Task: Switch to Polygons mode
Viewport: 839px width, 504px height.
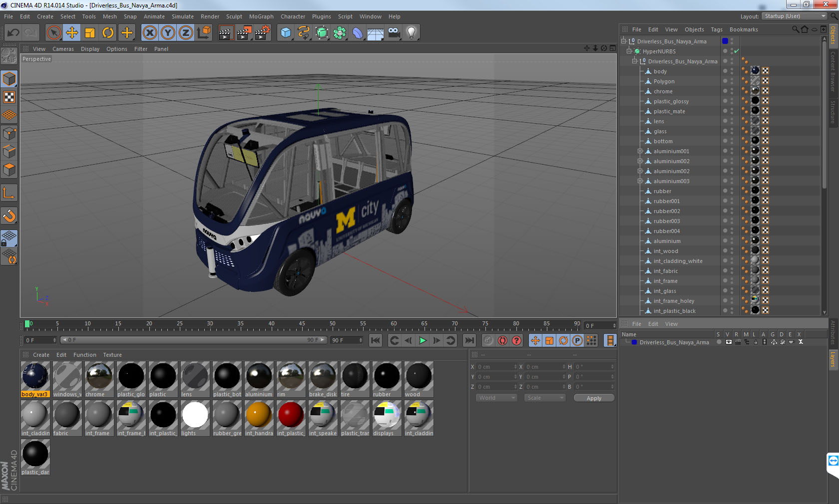Action: (9, 170)
